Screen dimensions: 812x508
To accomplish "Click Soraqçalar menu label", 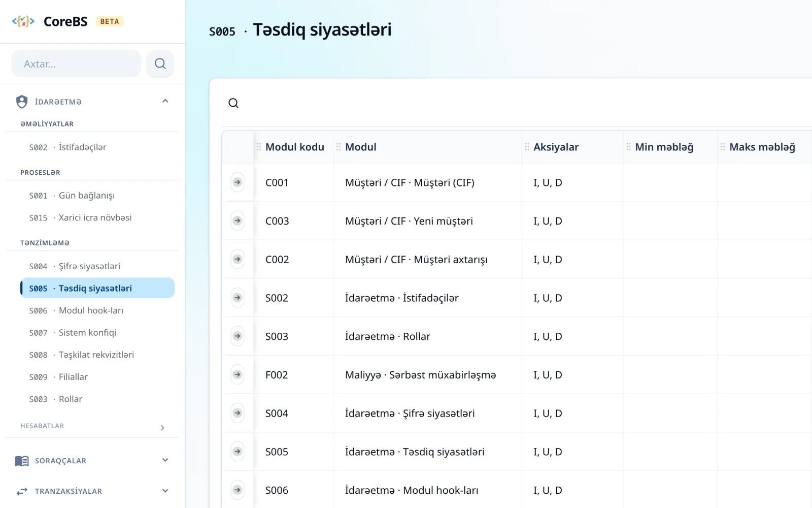I will click(x=60, y=461).
